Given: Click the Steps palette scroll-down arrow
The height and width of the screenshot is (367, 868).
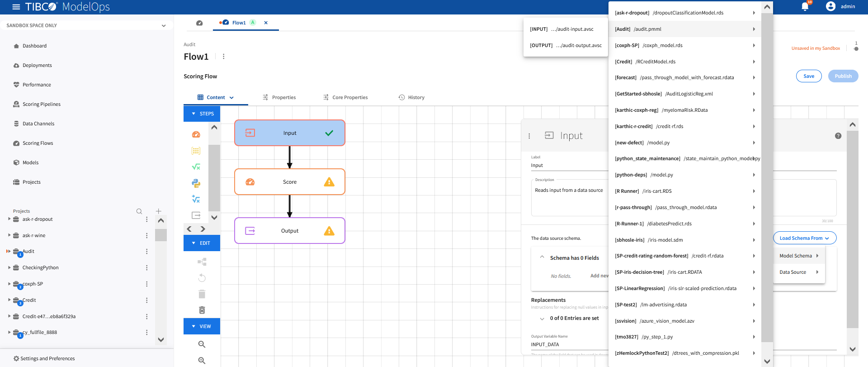Looking at the screenshot, I should (x=214, y=217).
